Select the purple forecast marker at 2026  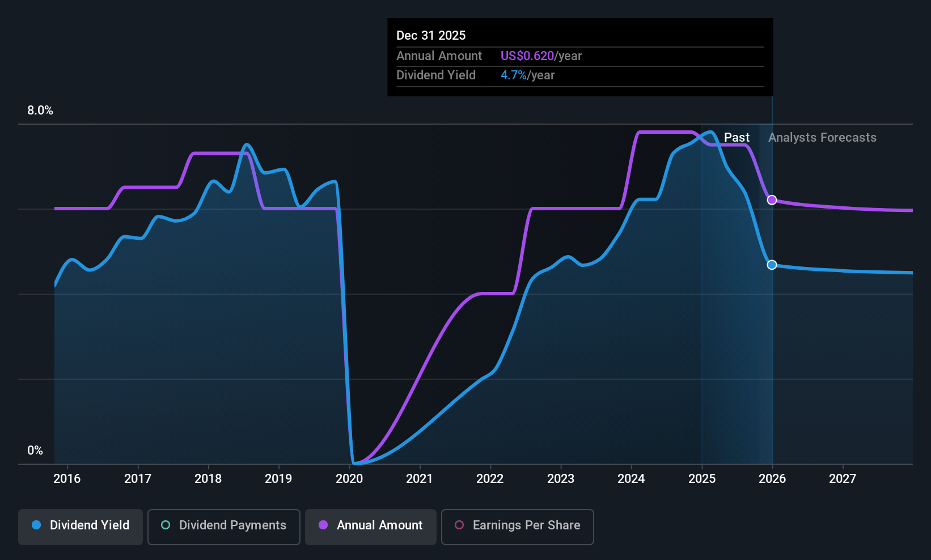tap(772, 200)
